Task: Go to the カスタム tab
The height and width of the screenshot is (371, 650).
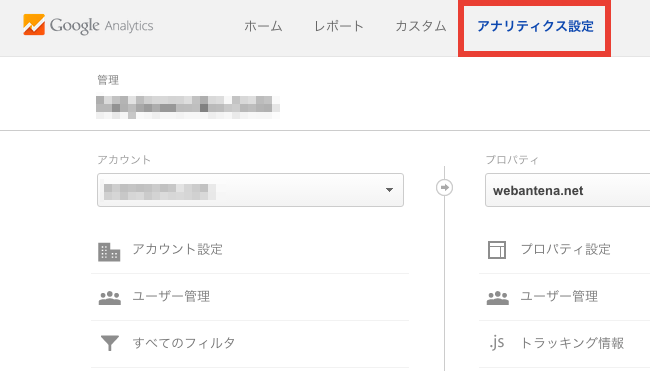Action: (x=421, y=26)
